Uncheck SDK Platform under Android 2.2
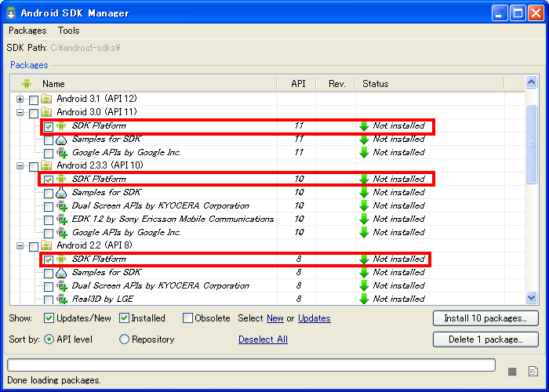 [49, 260]
